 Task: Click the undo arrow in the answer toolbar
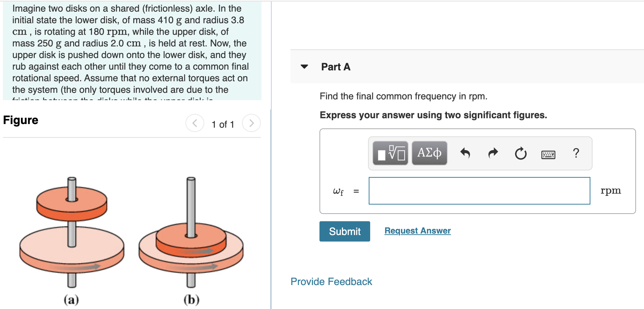[x=465, y=153]
